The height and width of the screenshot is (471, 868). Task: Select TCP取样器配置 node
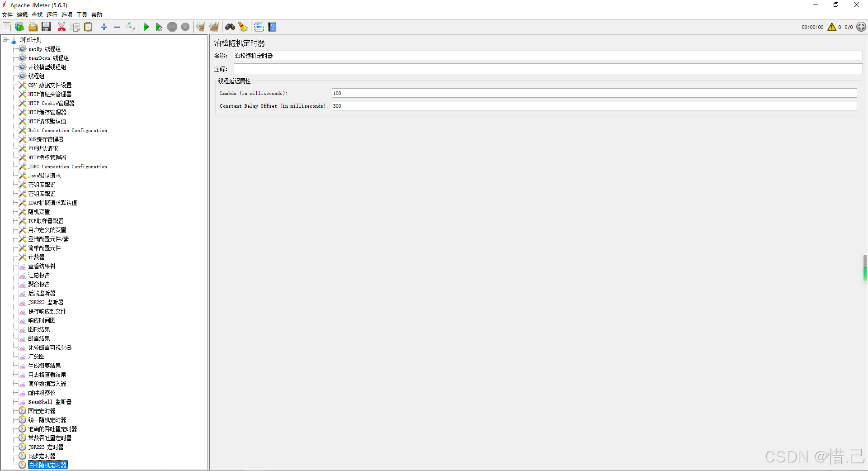tap(46, 221)
